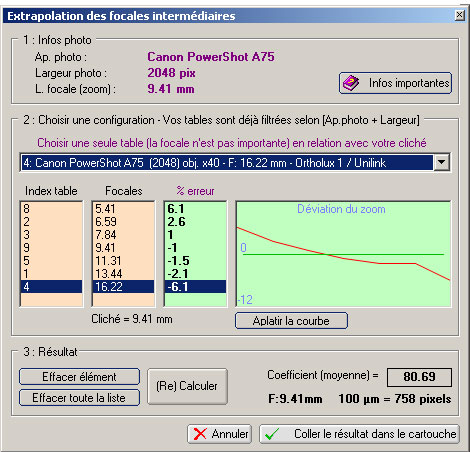The image size is (470, 452).
Task: Click the Aplatir la courbe button
Action: (x=291, y=321)
